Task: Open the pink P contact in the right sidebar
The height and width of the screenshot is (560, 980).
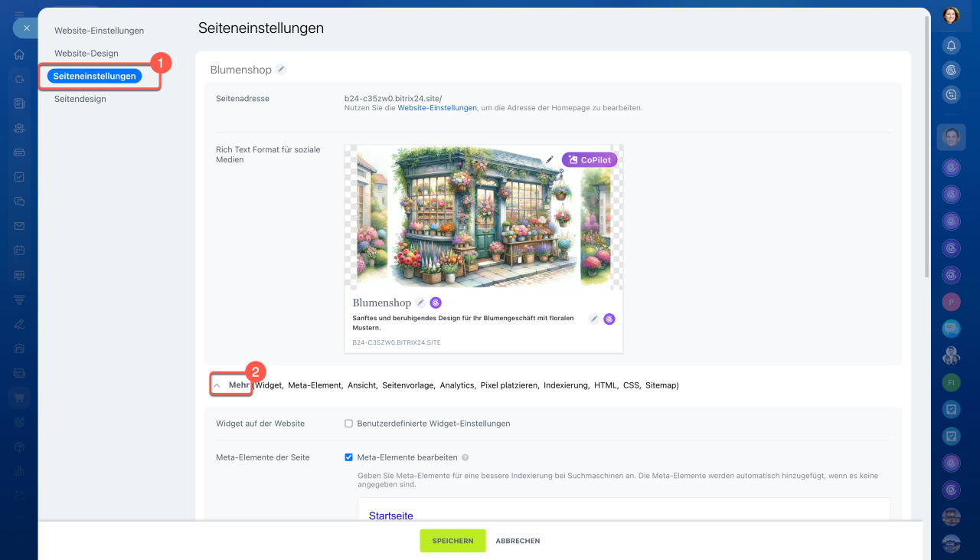Action: 951,302
